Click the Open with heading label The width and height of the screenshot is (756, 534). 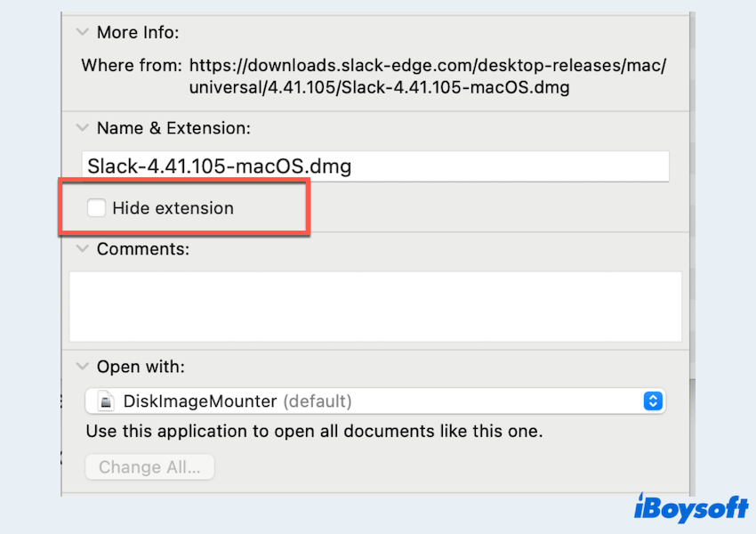pos(141,366)
